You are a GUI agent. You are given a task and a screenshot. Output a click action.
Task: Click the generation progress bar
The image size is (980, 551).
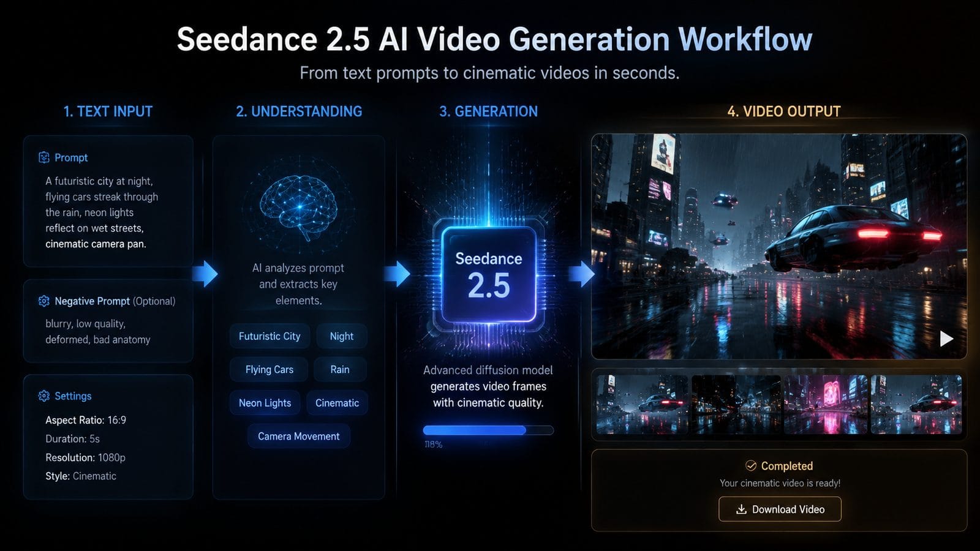point(488,430)
